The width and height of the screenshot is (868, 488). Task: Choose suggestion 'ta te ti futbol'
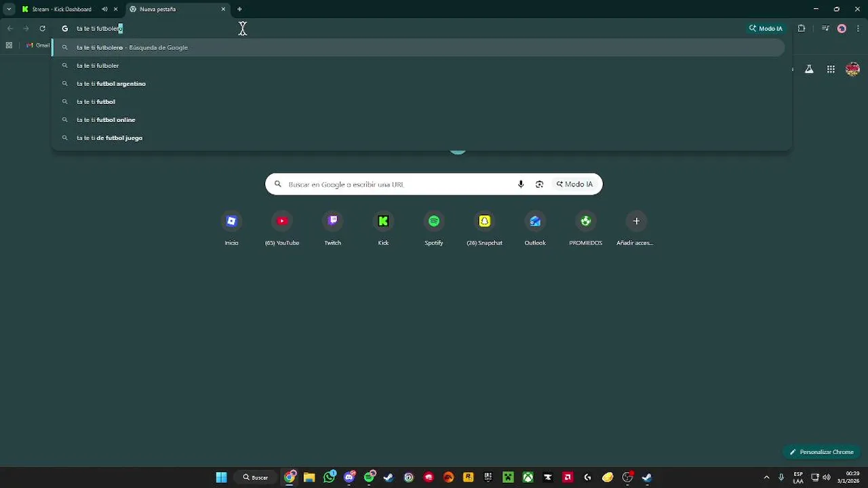(x=418, y=102)
